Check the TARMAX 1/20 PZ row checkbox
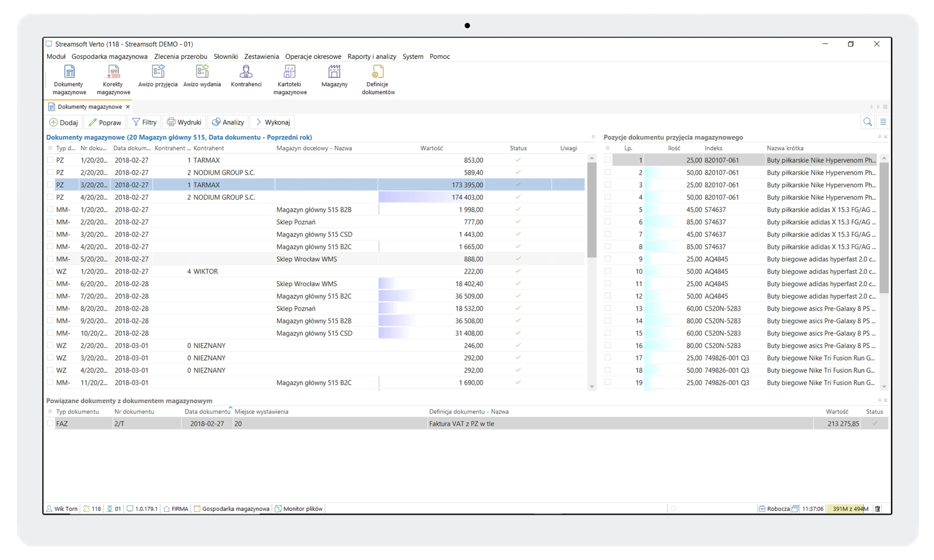This screenshot has width=934, height=560. click(50, 160)
